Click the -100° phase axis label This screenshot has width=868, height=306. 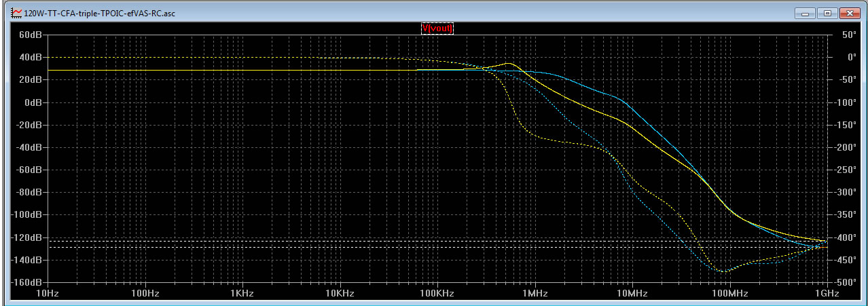coord(844,102)
